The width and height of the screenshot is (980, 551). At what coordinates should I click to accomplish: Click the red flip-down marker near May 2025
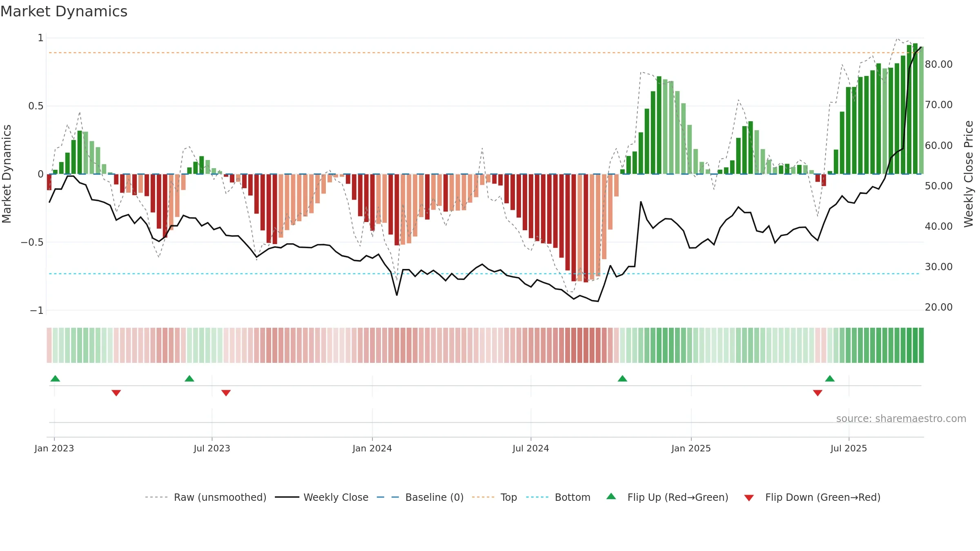click(817, 393)
